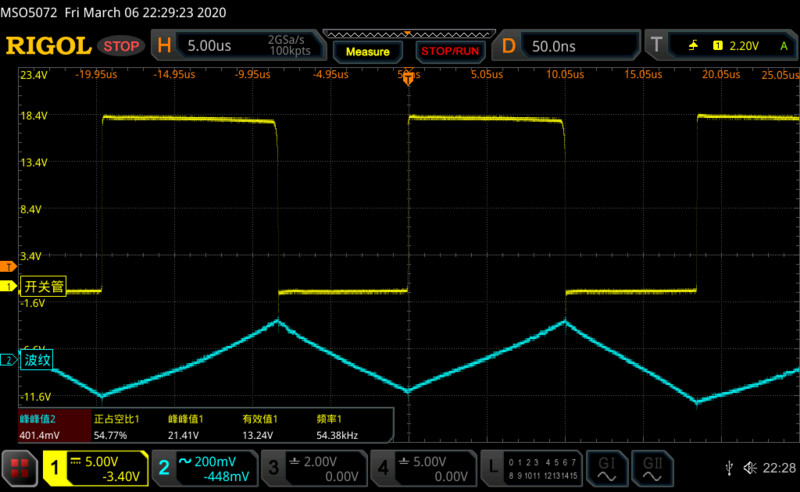Click the GII function generator icon

[x=653, y=467]
